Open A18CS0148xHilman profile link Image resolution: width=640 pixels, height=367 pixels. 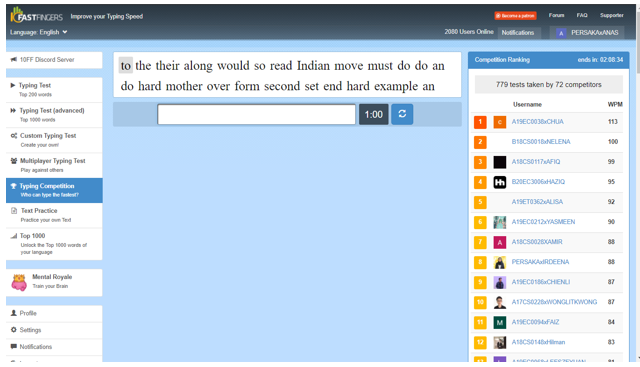click(538, 342)
